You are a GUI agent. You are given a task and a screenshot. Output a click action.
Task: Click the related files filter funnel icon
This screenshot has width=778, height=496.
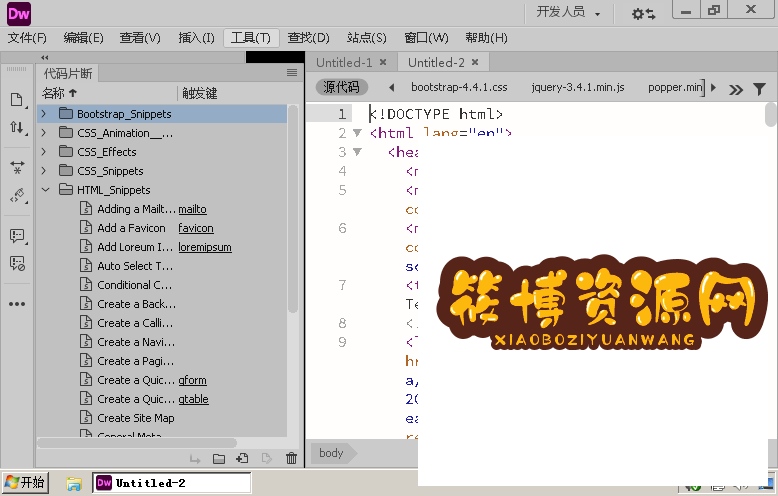[x=759, y=89]
